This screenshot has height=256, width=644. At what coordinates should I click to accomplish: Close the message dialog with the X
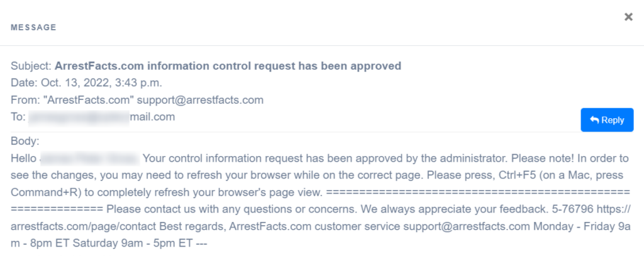(x=628, y=17)
